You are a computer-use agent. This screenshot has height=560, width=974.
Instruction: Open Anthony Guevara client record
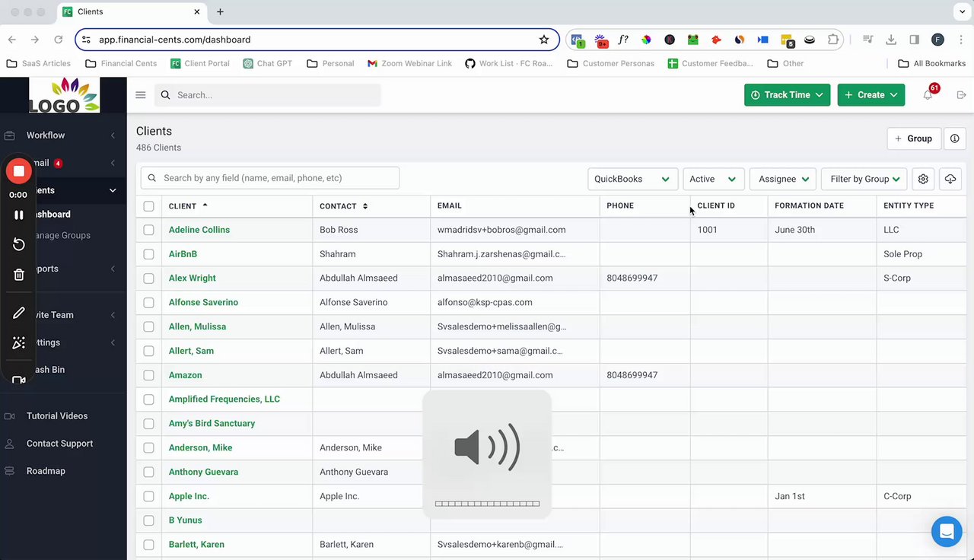click(x=204, y=473)
